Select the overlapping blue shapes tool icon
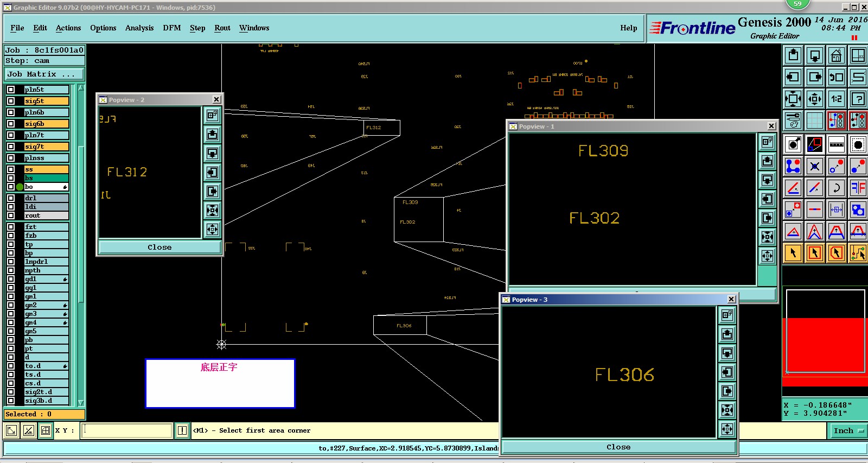Screen dimensions: 868x463 [858, 210]
